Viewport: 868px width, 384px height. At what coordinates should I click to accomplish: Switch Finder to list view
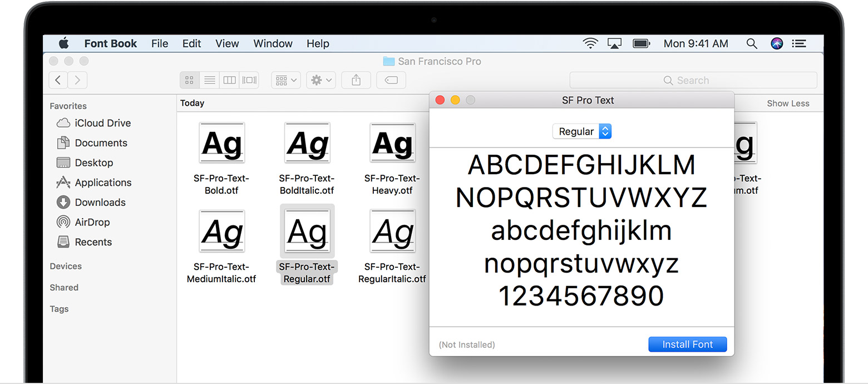pos(209,80)
